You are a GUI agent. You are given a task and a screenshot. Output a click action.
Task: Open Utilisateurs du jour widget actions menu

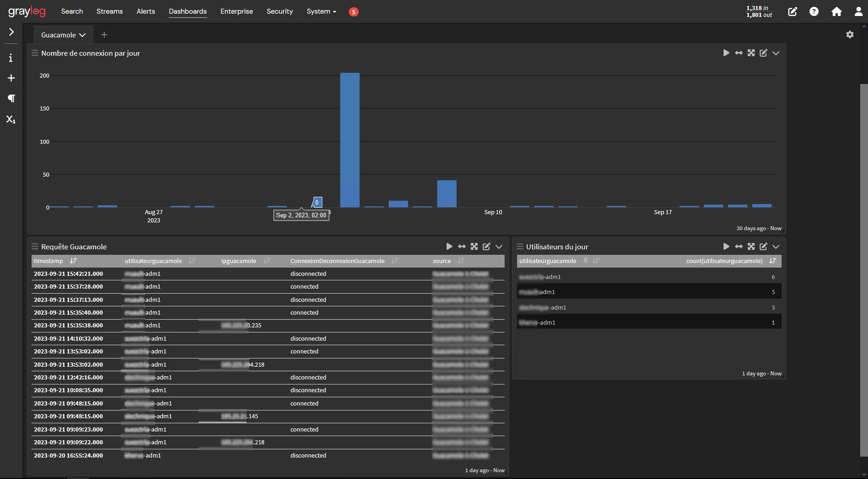[776, 247]
